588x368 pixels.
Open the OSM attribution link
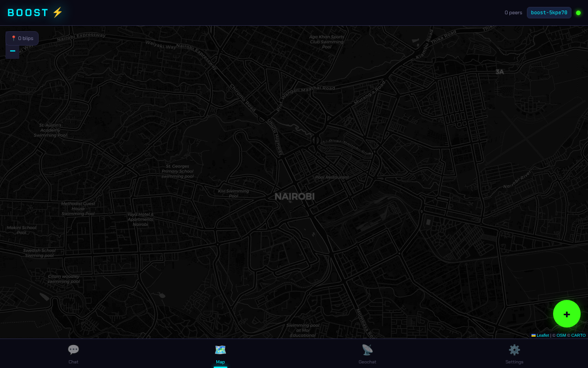coord(561,335)
